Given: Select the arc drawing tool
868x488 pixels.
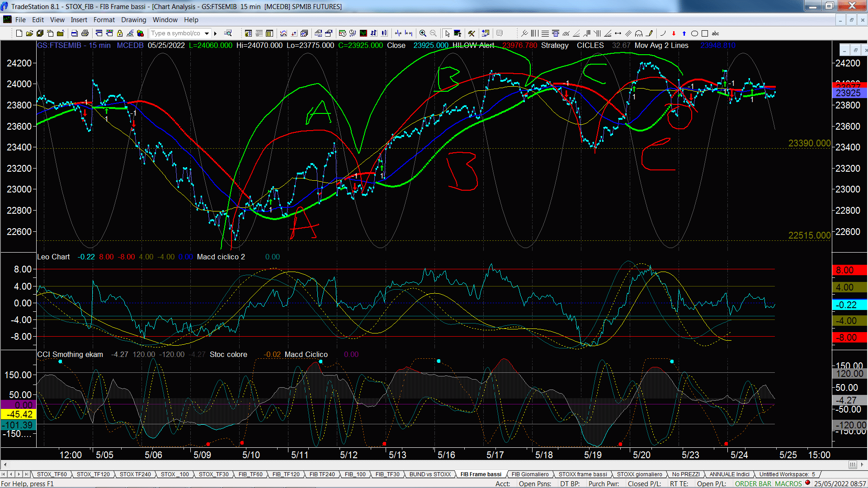Looking at the screenshot, I should click(663, 33).
